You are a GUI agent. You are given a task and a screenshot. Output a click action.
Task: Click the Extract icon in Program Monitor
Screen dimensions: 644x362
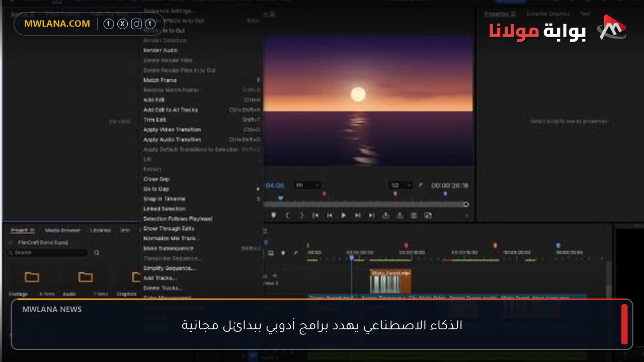[x=399, y=215]
